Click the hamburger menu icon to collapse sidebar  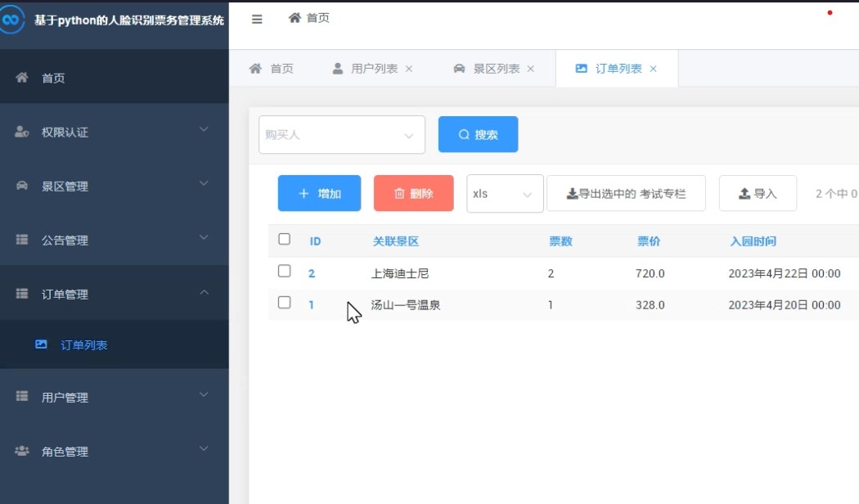click(x=256, y=18)
